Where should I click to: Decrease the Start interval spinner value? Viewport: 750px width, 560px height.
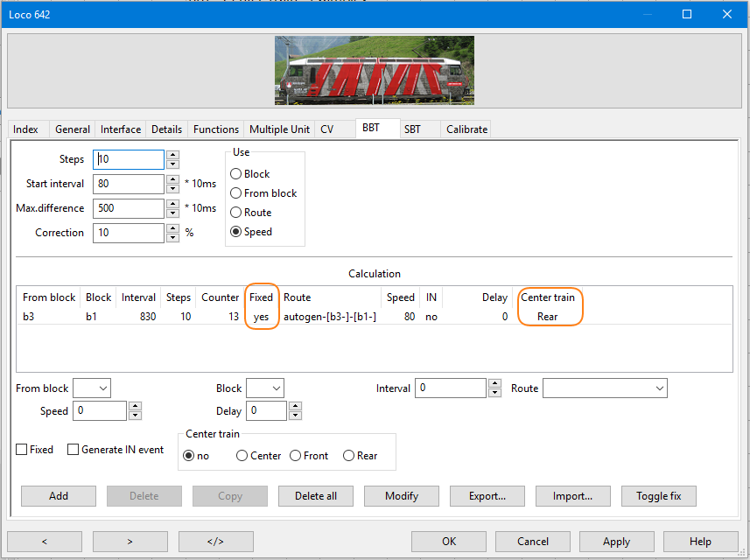[172, 189]
